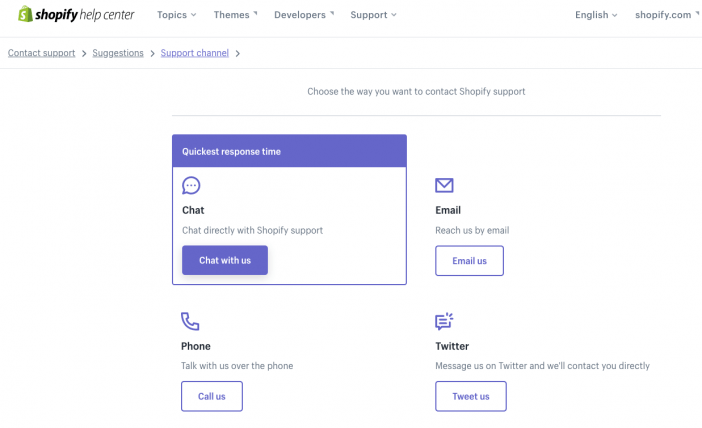The image size is (702, 428).
Task: Click the Shopify shopping bag logo
Action: pyautogui.click(x=25, y=14)
